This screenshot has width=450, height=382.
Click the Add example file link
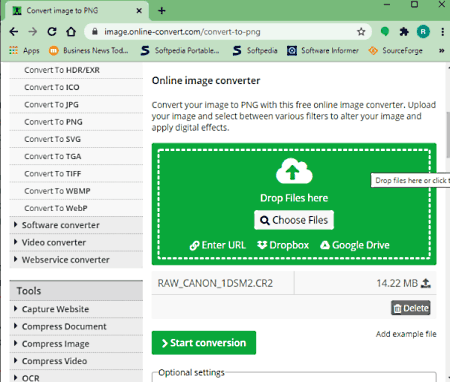coord(406,334)
